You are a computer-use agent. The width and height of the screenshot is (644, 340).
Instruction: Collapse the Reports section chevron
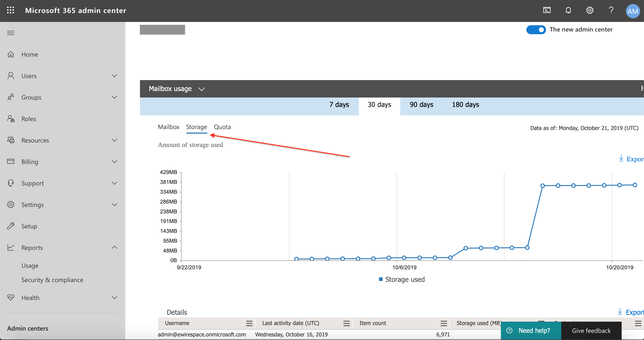114,247
